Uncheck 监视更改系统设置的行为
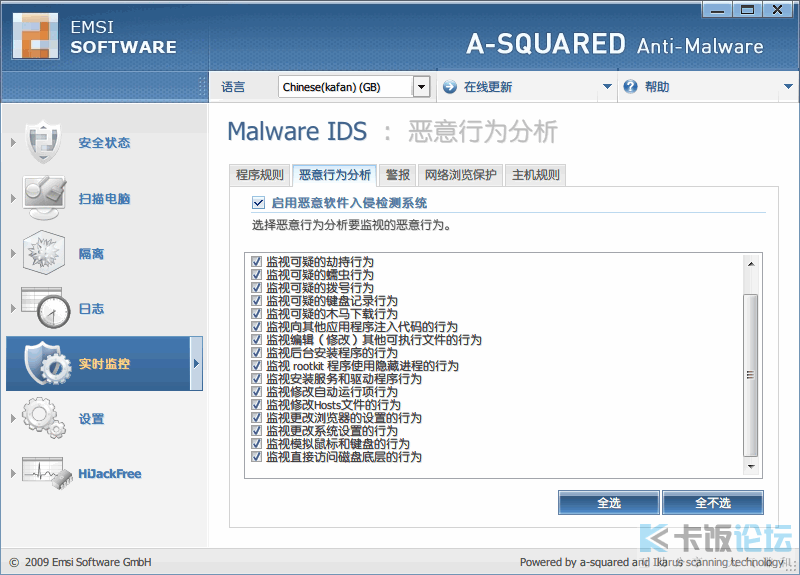This screenshot has width=800, height=575. (257, 431)
